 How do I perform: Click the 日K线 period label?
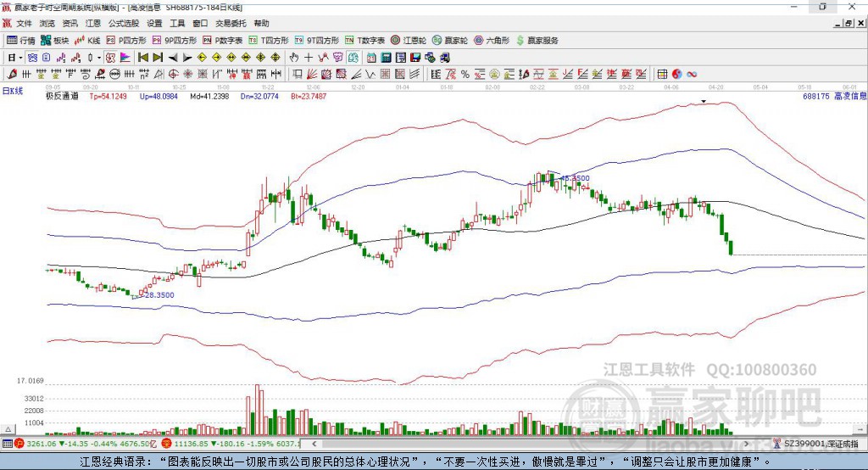click(13, 91)
